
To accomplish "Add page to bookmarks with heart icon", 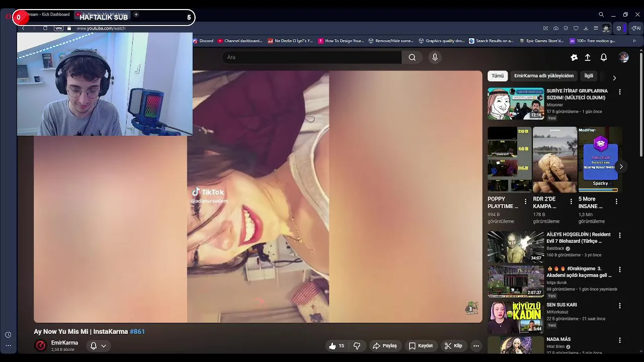I will click(x=576, y=28).
